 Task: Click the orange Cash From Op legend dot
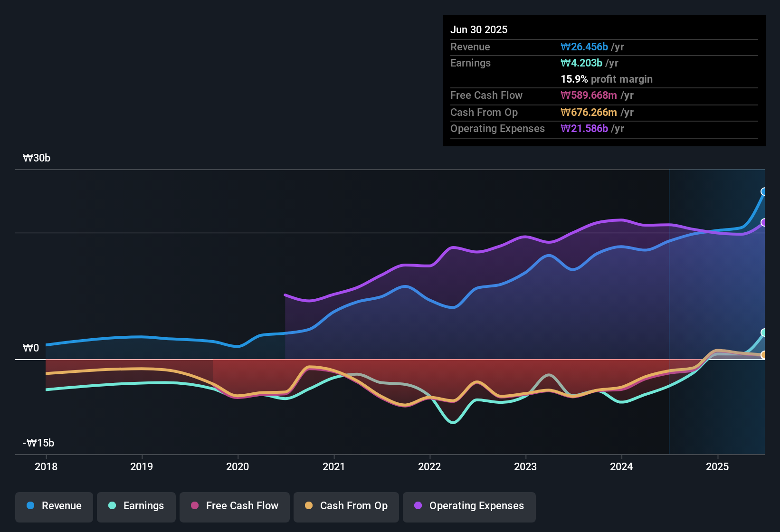tap(309, 506)
